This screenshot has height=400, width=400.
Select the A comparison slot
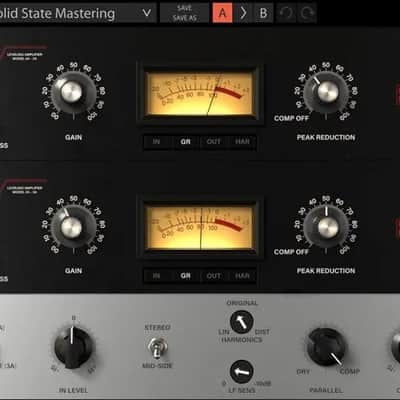click(x=222, y=13)
